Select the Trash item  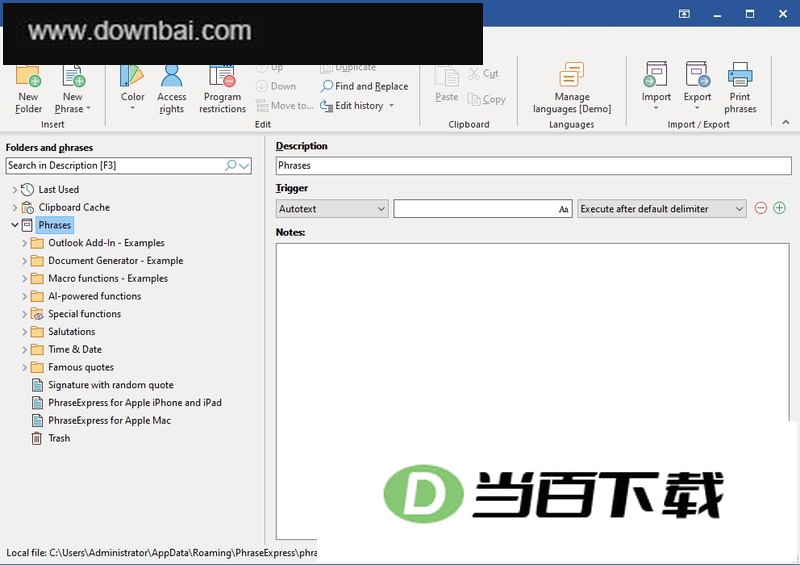click(59, 438)
